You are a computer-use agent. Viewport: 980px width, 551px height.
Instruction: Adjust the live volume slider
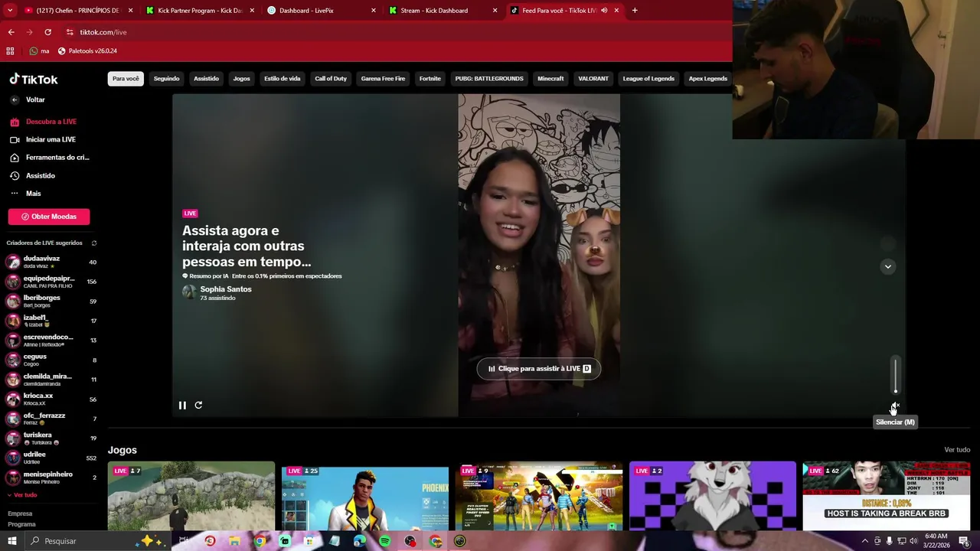click(895, 375)
